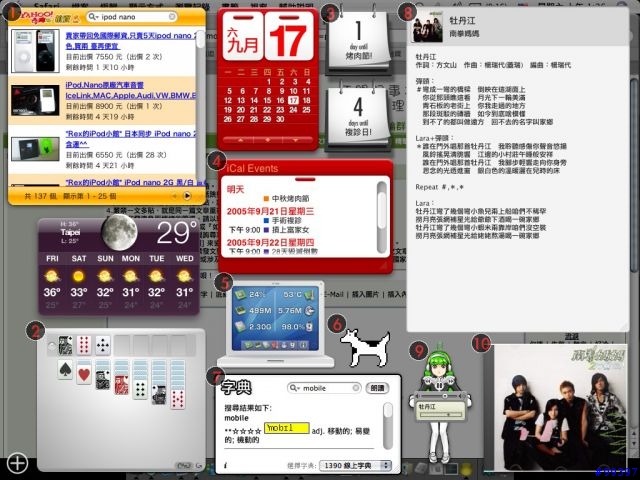This screenshot has width=640, height=480.
Task: Click the 中秋烤肉節 event in iCal Events
Action: [x=291, y=198]
